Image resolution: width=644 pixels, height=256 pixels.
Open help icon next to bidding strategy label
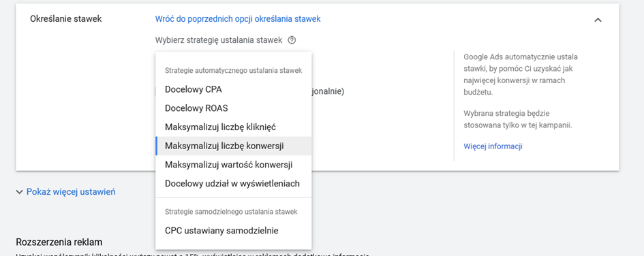pos(292,40)
